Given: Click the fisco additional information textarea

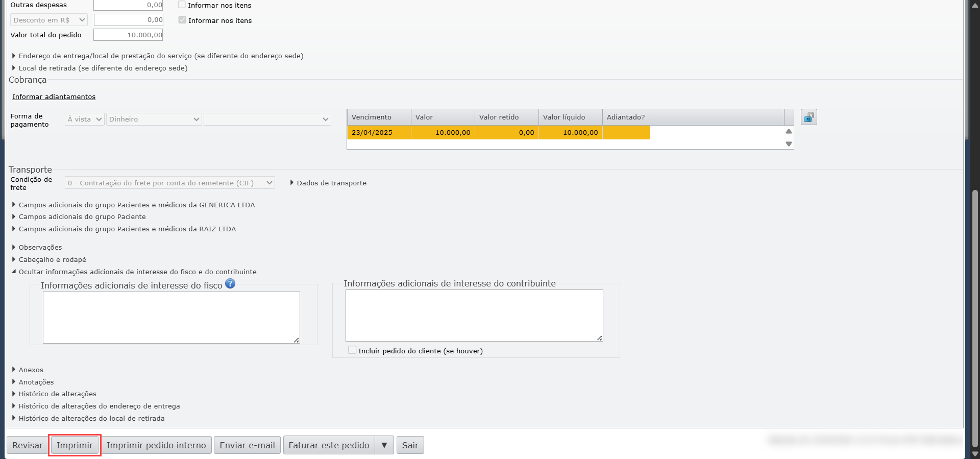Looking at the screenshot, I should 171,318.
